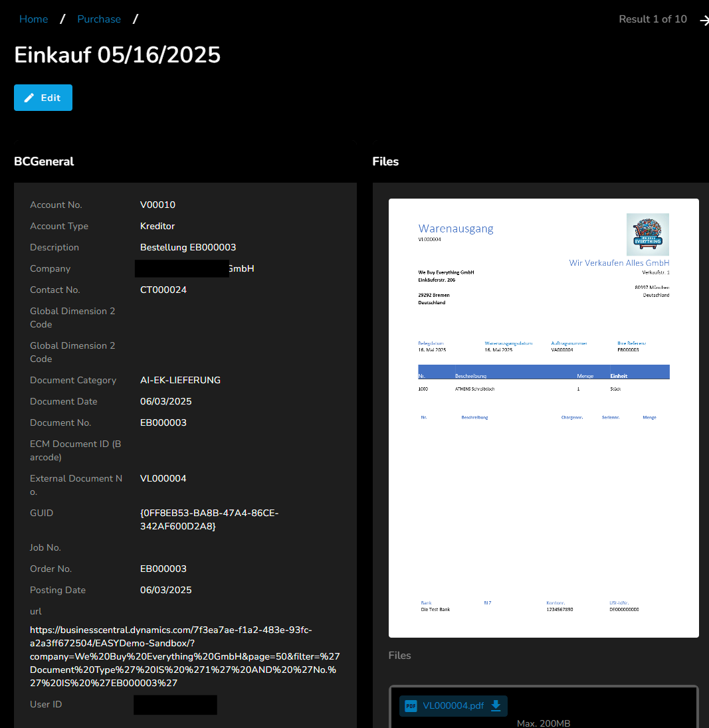Screen dimensions: 709x728
Task: Open the Purchase breadcrumb link
Action: [99, 19]
